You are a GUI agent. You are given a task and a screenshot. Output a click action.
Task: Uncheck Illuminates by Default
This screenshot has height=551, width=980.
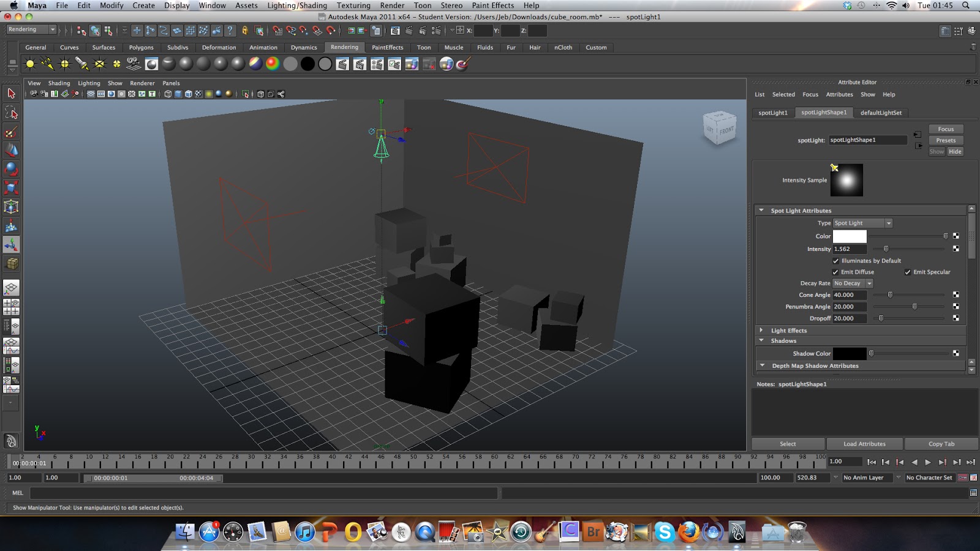tap(836, 260)
